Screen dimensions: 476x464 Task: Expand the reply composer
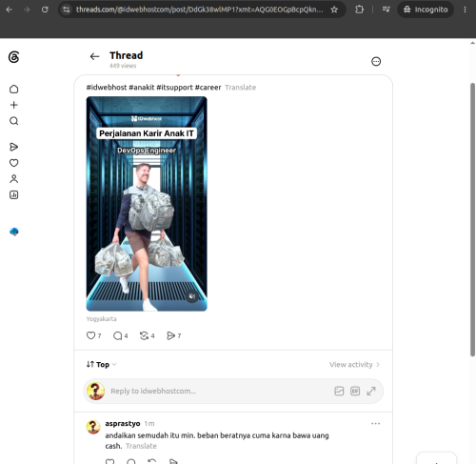tap(371, 391)
